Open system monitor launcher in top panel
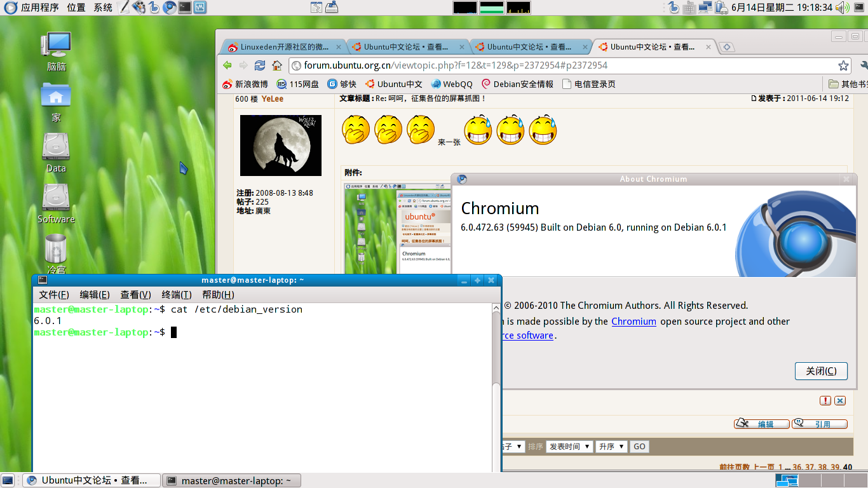 (x=200, y=8)
